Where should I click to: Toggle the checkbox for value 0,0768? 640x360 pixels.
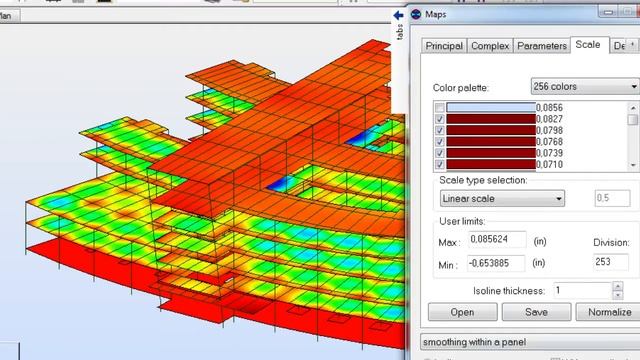(x=440, y=142)
